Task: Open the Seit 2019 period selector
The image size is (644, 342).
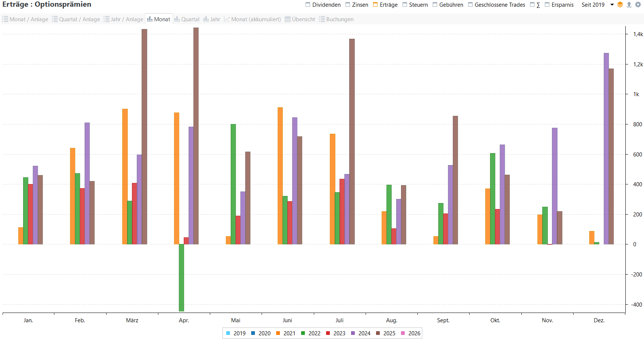Action: point(593,5)
